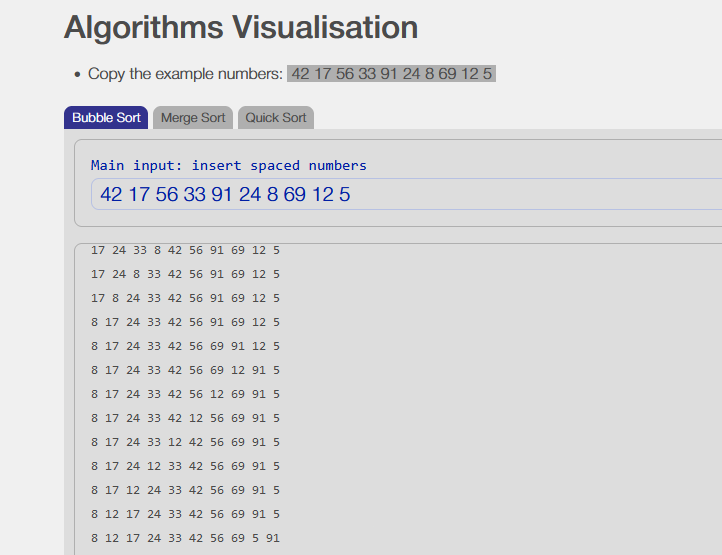Click the 'Copy the example numbers' text
The image size is (722, 555).
pos(185,74)
